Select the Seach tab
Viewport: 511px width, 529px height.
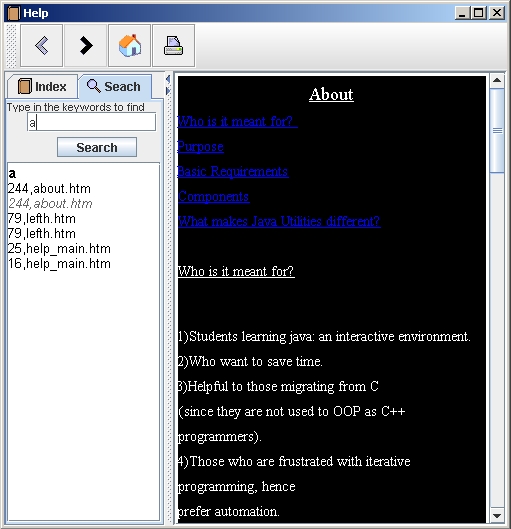(x=114, y=87)
